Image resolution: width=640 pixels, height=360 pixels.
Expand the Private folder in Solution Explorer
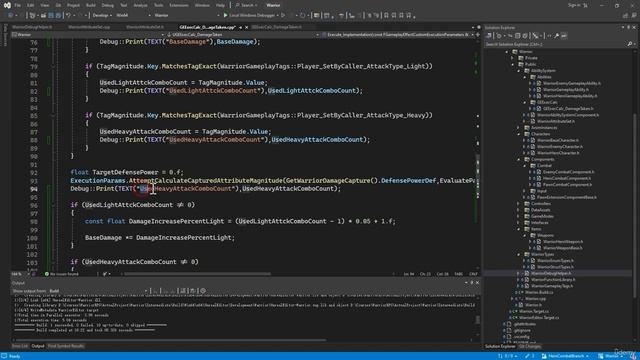tap(513, 58)
